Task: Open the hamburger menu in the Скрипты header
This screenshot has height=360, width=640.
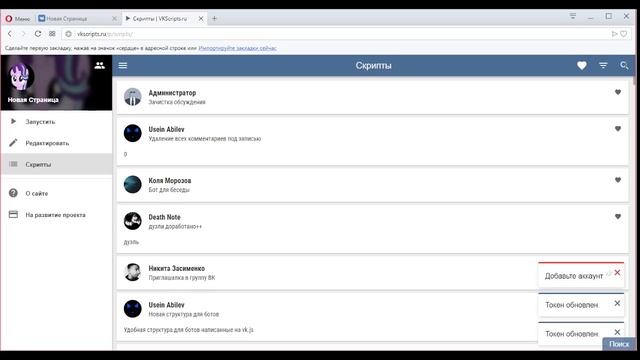Action: click(x=123, y=65)
